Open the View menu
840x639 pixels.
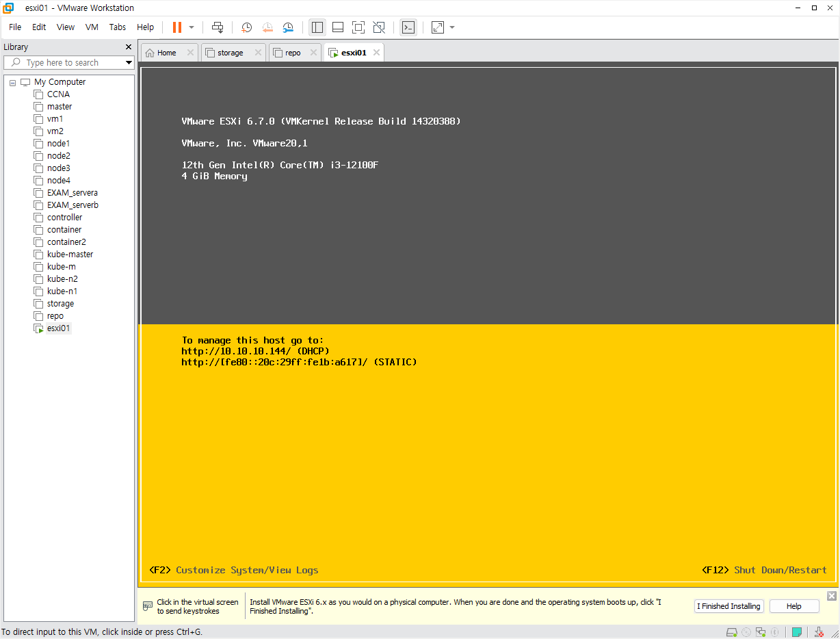click(x=66, y=27)
